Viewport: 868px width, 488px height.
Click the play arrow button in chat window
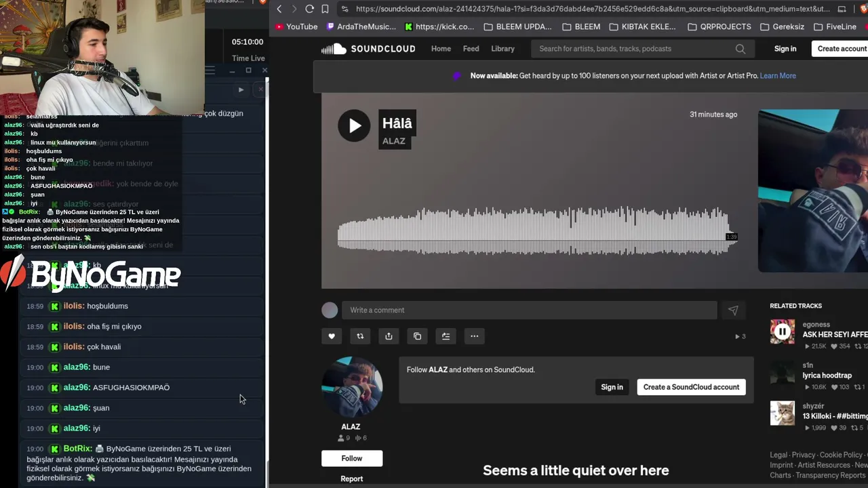pos(241,89)
